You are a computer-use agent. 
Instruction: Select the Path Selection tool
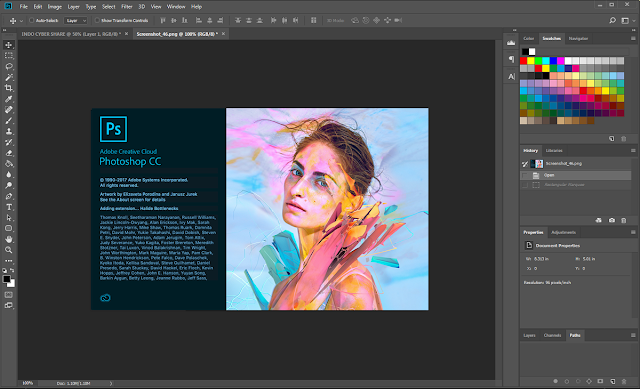9,218
